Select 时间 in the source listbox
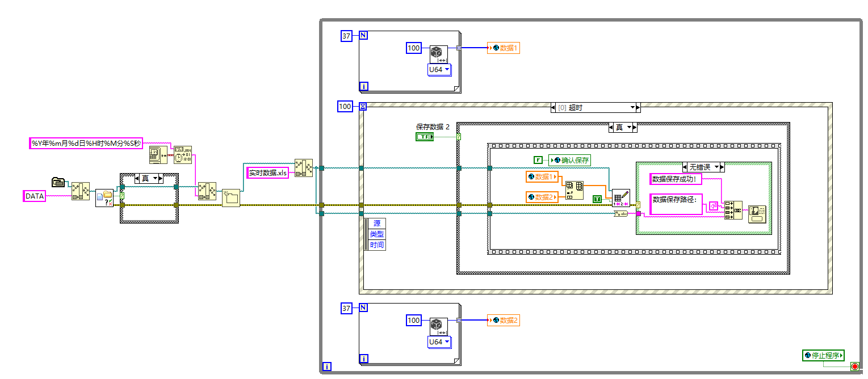868x379 pixels. coord(376,244)
